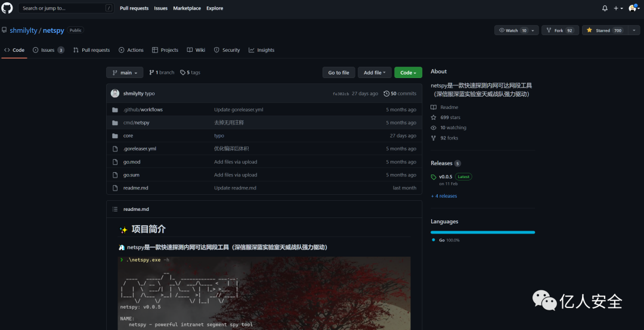
Task: Open the go.sum file
Action: point(131,175)
